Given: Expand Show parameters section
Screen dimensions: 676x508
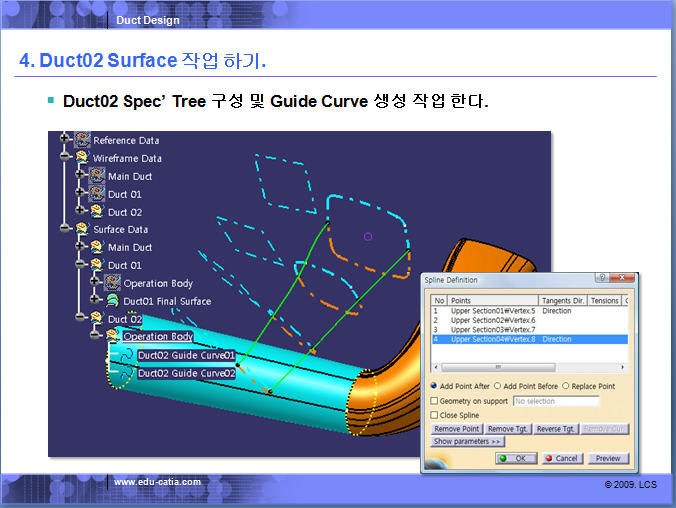Looking at the screenshot, I should pyautogui.click(x=467, y=441).
